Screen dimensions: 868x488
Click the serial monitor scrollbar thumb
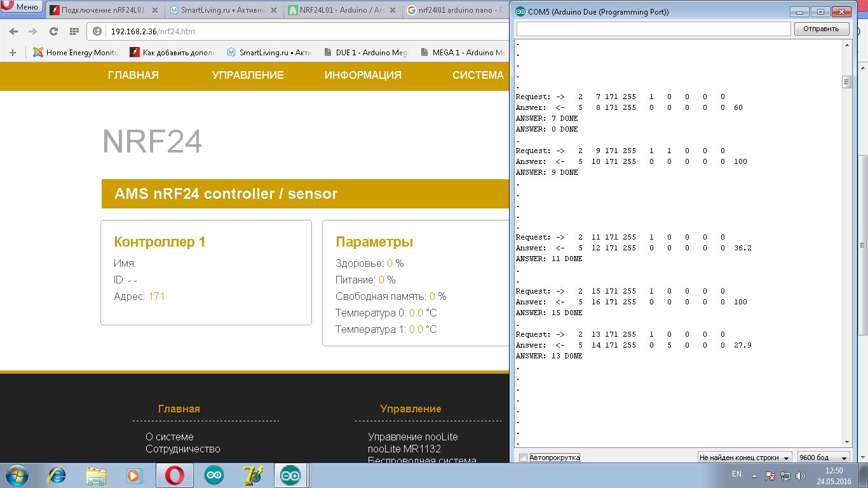pos(846,82)
